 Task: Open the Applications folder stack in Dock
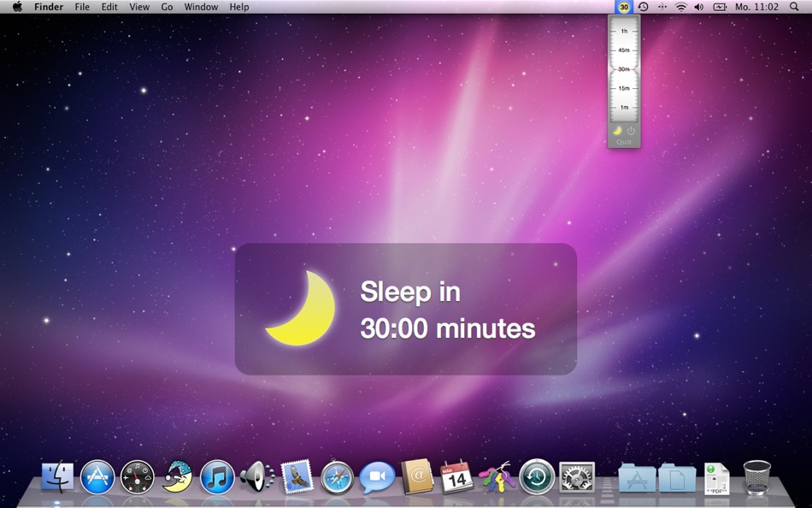(637, 477)
